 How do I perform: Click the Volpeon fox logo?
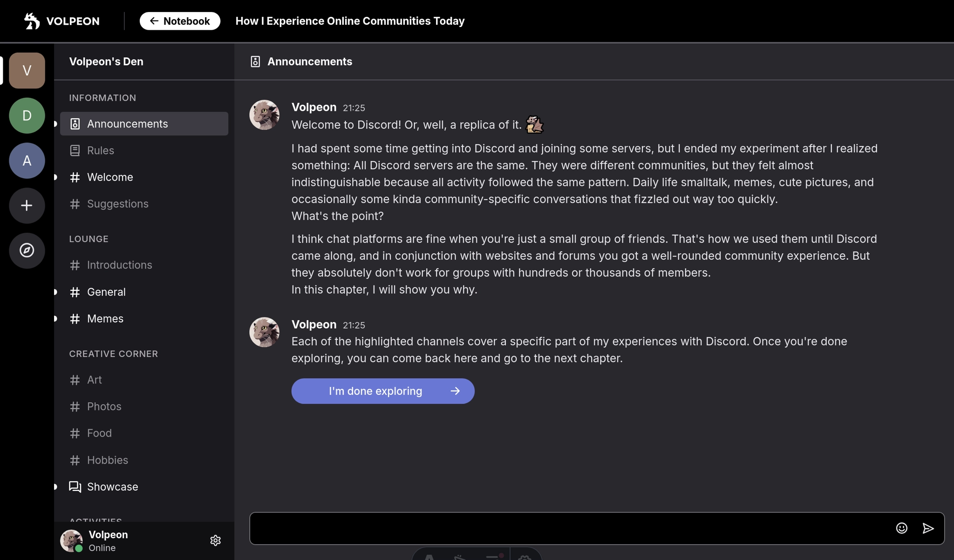click(32, 21)
